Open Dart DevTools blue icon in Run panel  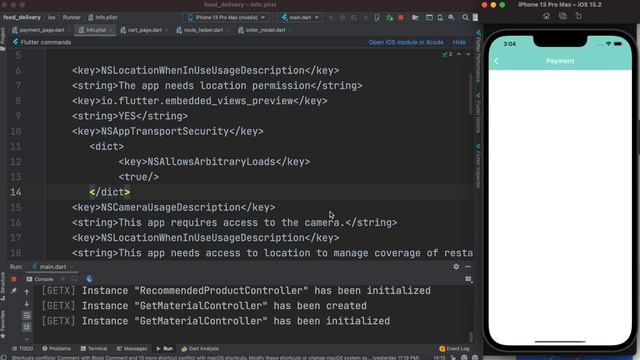point(89,279)
